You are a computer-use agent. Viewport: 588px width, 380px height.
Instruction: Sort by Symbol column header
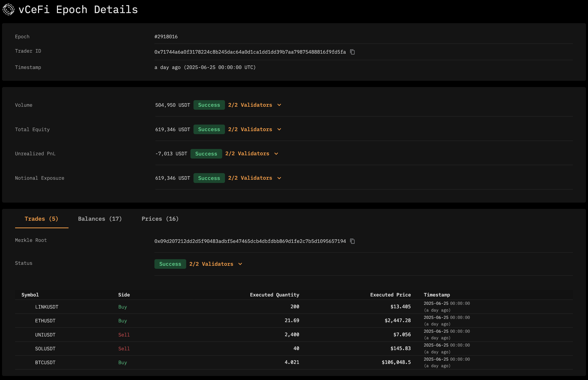click(30, 295)
